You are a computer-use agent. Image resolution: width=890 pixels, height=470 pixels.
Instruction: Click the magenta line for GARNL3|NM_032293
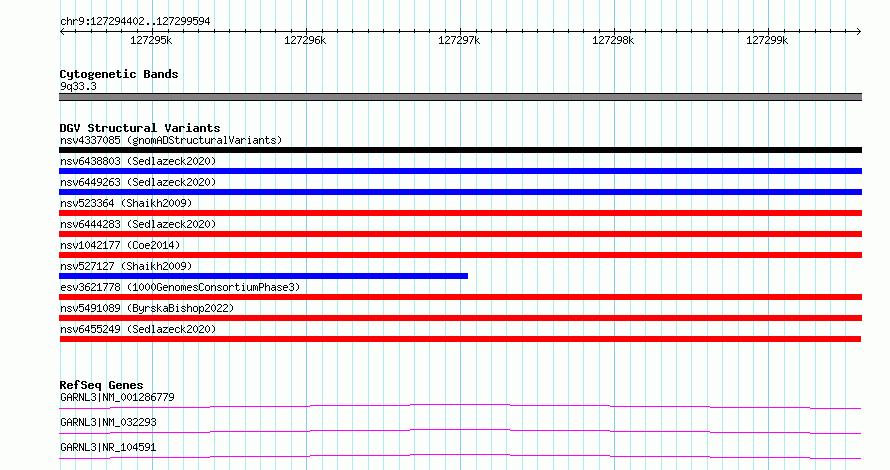(460, 431)
